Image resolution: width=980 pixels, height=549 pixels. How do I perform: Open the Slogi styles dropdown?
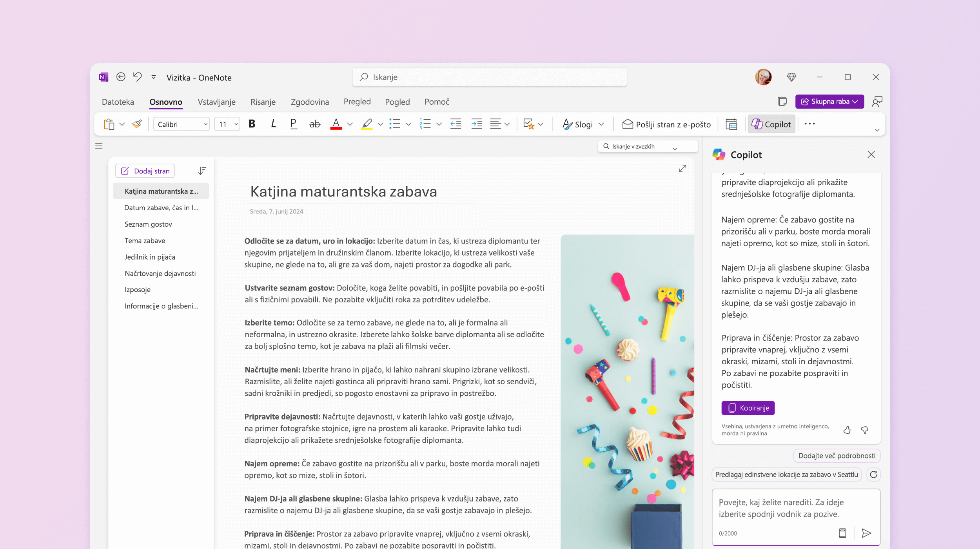click(x=583, y=124)
